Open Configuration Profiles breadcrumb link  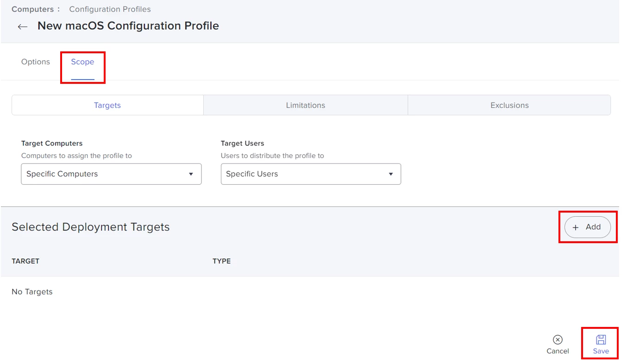tap(110, 9)
